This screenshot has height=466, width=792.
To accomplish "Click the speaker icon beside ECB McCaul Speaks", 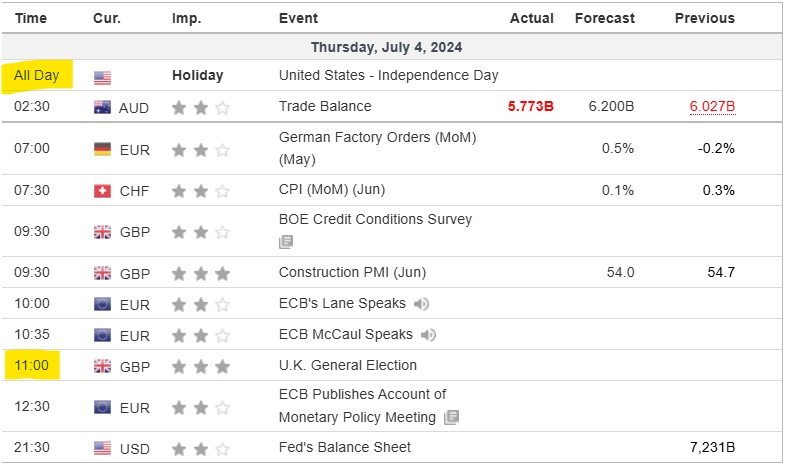I will pos(428,334).
